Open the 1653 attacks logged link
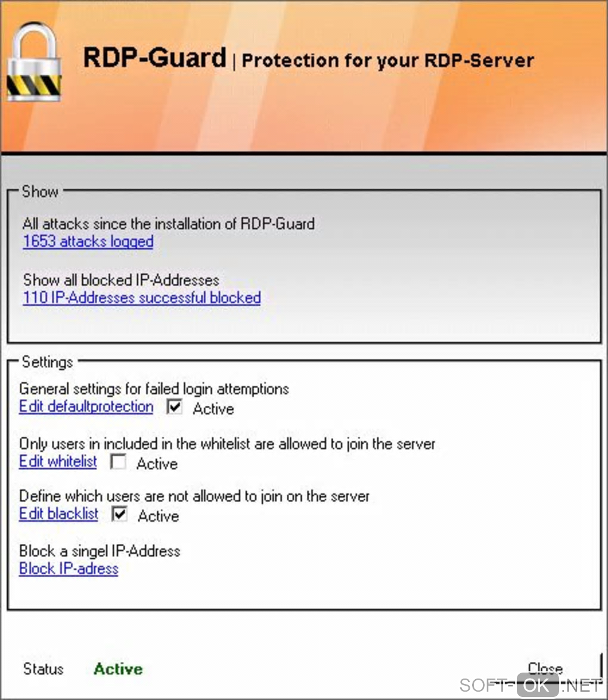608x700 pixels. tap(88, 241)
